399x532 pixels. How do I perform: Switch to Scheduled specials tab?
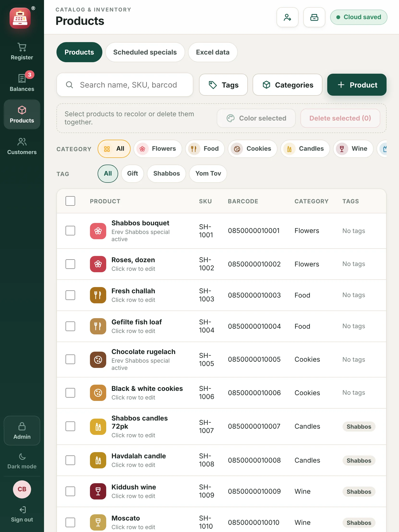coord(145,52)
